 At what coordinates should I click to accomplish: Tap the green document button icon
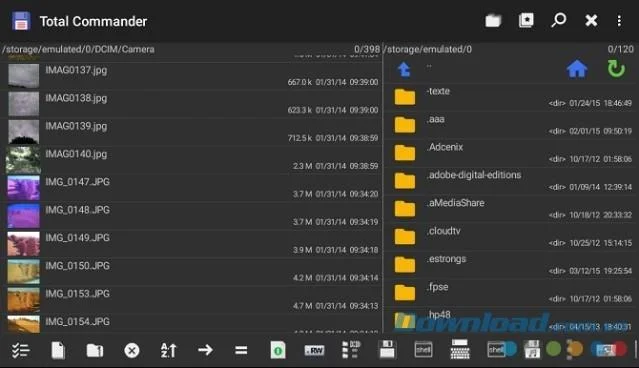click(278, 350)
